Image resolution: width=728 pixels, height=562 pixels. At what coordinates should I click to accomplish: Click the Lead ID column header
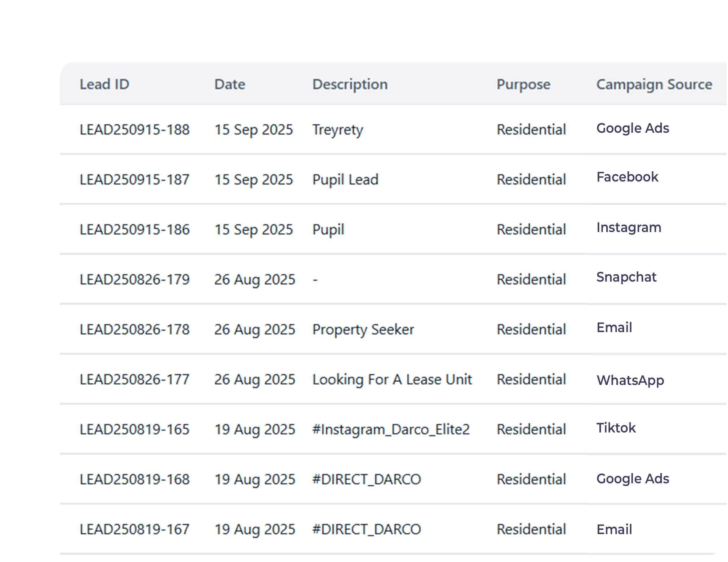[x=104, y=84]
